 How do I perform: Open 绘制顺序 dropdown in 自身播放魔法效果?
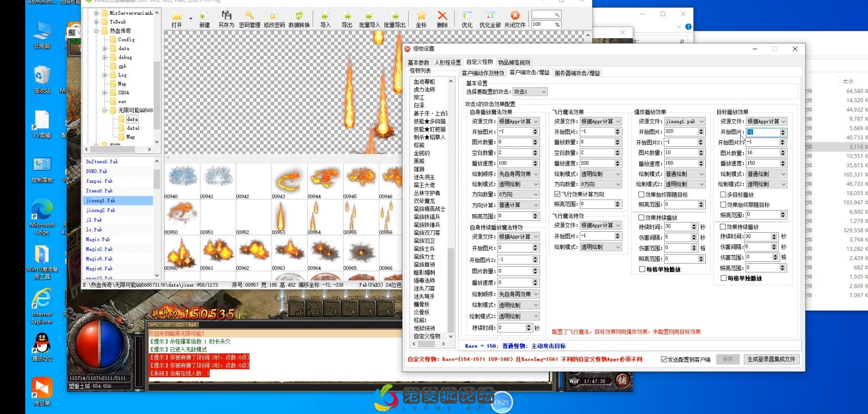point(518,174)
